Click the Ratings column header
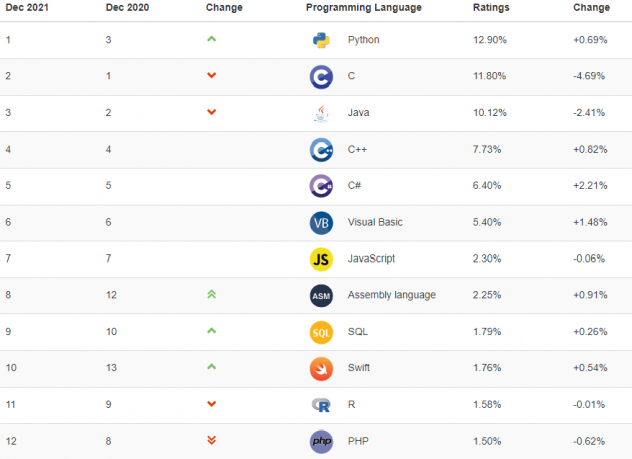Image resolution: width=632 pixels, height=459 pixels. (x=490, y=8)
